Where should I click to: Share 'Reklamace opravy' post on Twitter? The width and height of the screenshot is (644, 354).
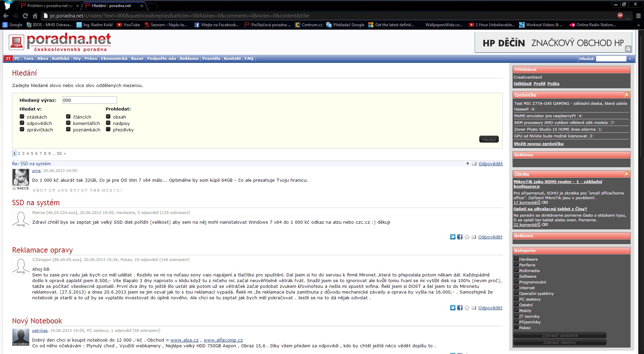point(453,308)
